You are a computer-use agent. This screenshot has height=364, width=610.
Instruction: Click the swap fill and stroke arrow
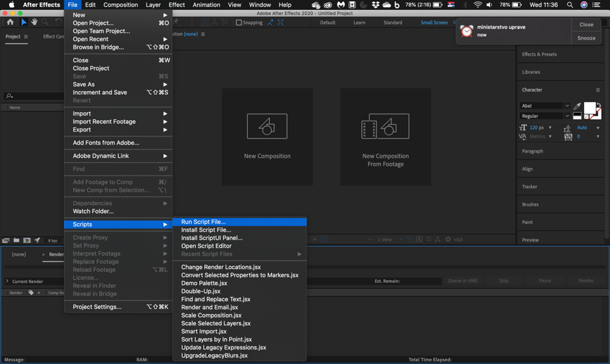point(598,105)
